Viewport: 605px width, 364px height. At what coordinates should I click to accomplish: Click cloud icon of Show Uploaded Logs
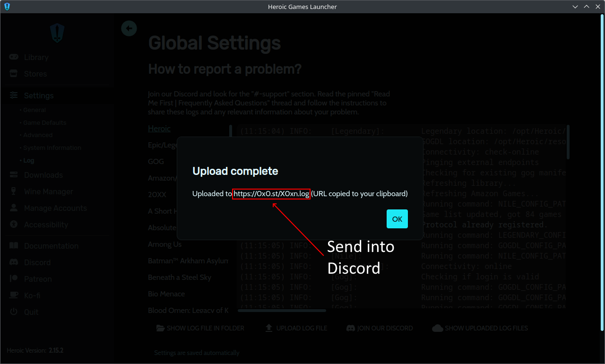[437, 328]
